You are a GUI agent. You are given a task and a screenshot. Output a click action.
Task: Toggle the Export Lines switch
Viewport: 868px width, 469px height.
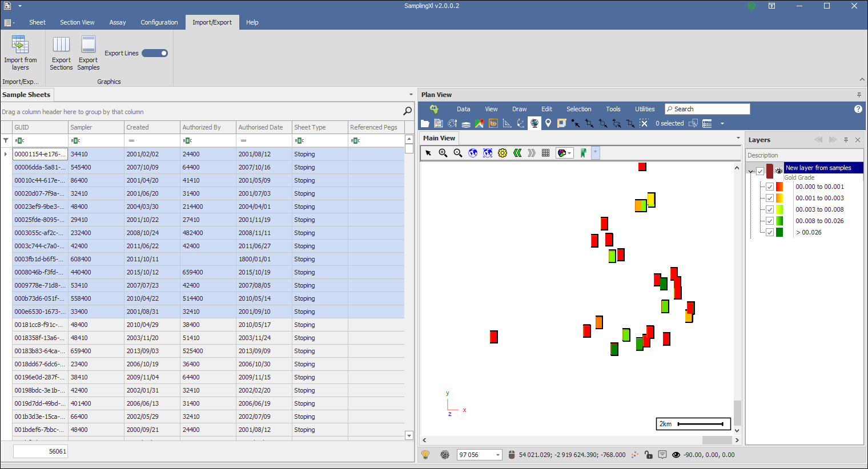click(155, 53)
